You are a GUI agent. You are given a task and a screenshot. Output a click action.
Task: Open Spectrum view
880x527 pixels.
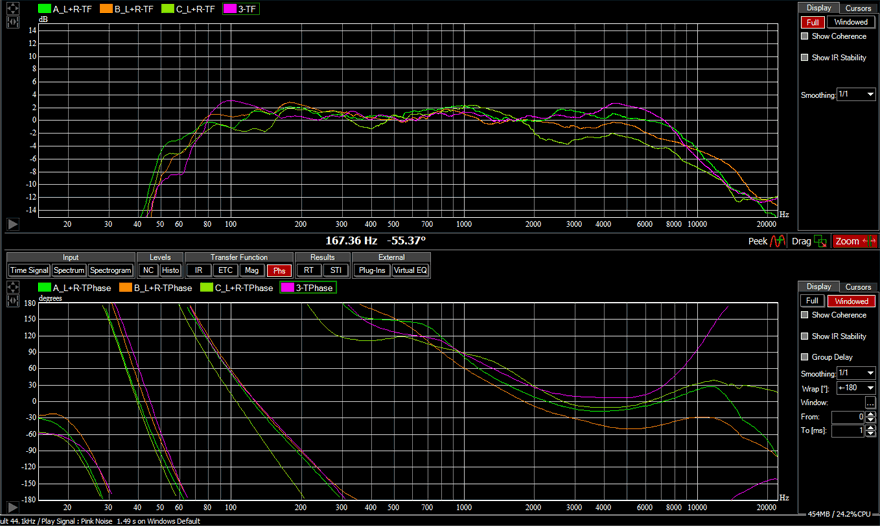[69, 271]
